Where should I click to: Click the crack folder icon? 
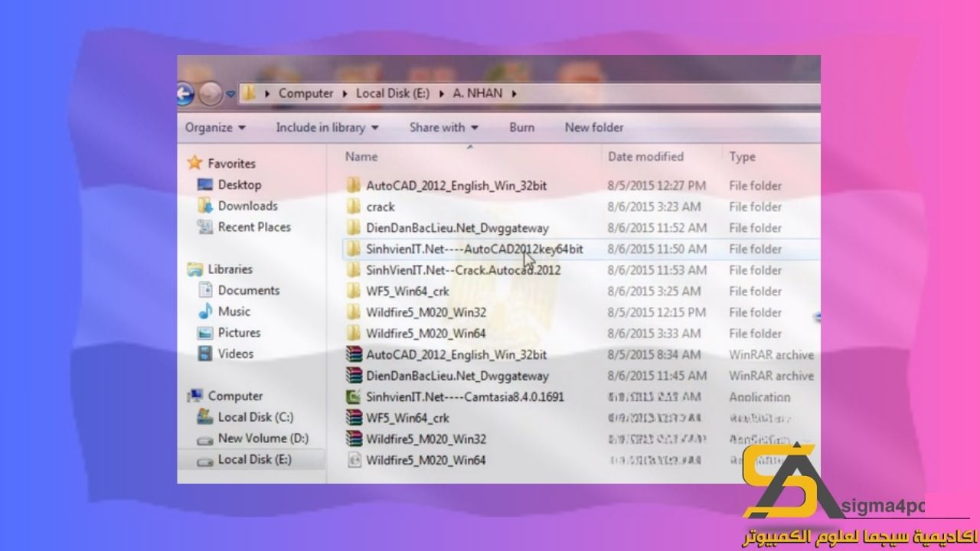click(x=353, y=207)
